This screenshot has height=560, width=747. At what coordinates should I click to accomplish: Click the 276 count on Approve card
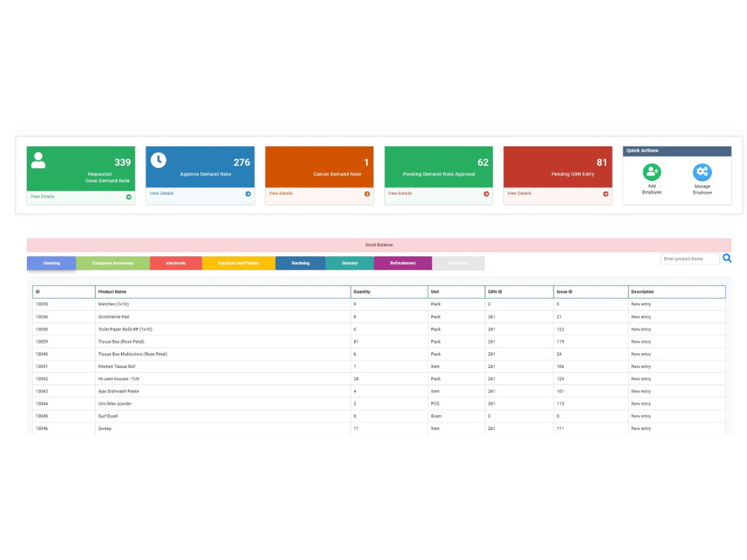(x=241, y=162)
